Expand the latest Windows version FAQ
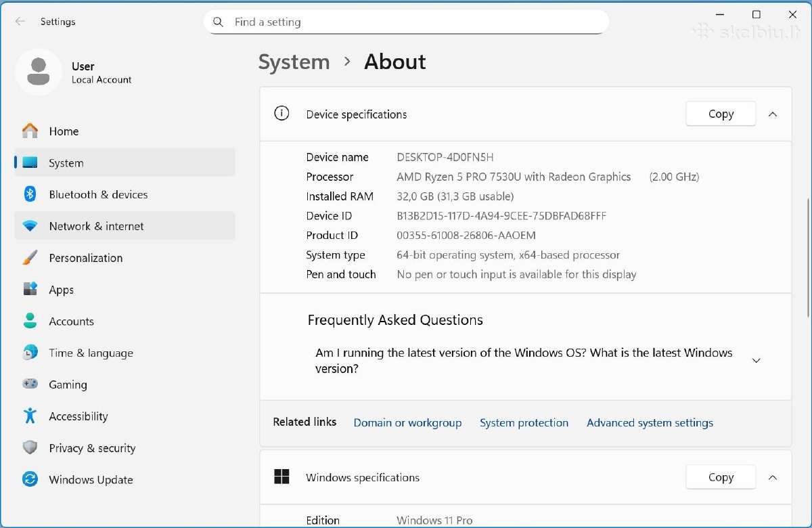Screen dimensions: 812x528 (757, 360)
